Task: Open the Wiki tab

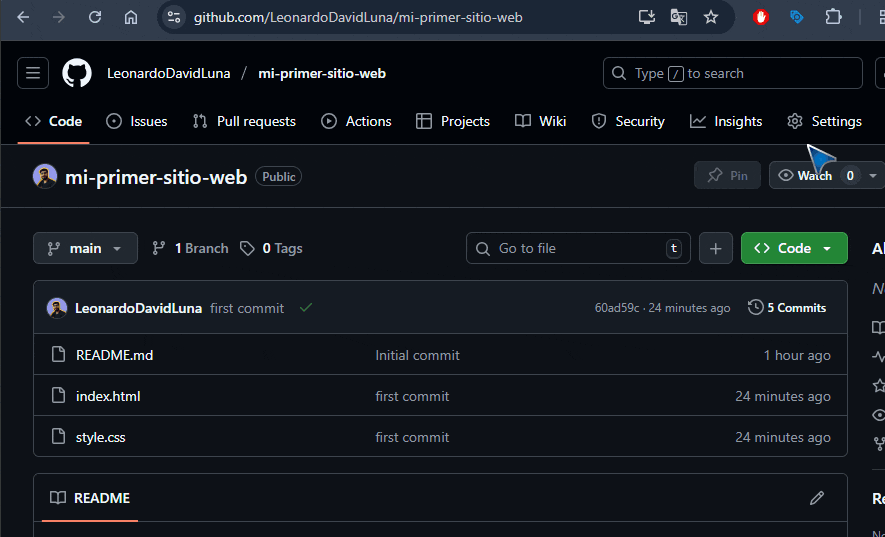Action: point(540,121)
